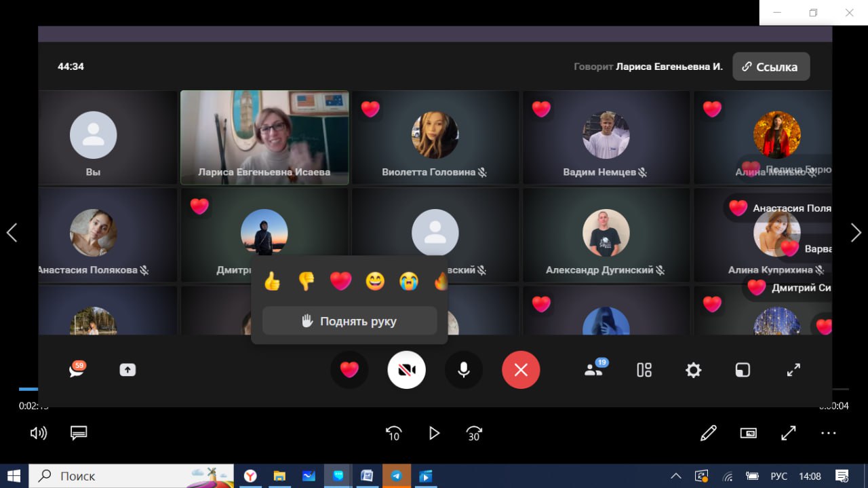Seek on the video progress bar

(x=434, y=389)
